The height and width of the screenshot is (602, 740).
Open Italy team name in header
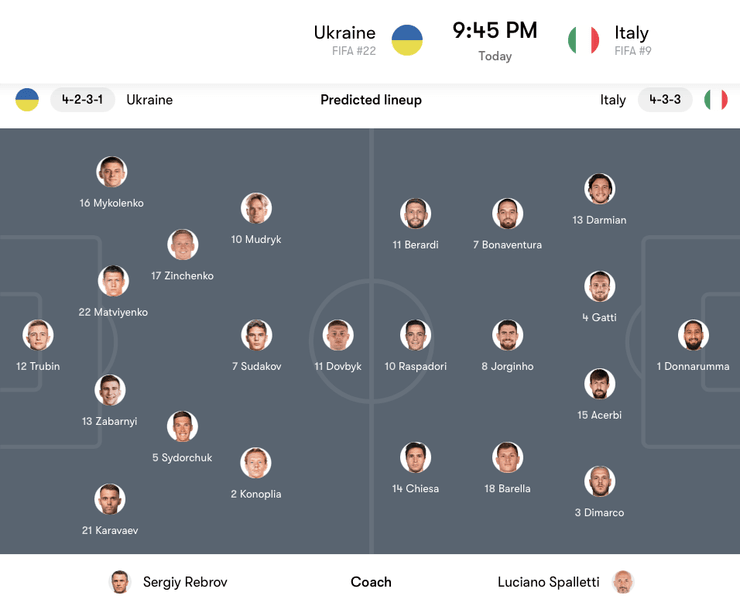click(632, 33)
